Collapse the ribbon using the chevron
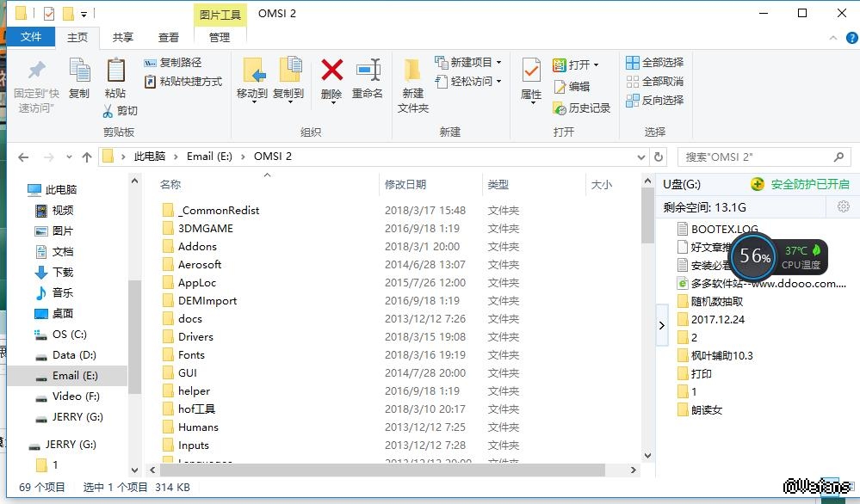860x504 pixels. tap(833, 38)
